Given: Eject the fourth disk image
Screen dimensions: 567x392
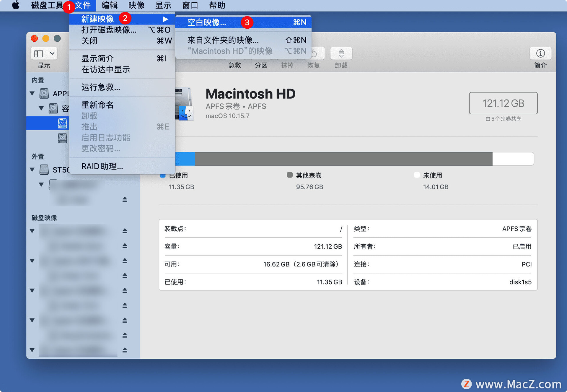Looking at the screenshot, I should coord(125,320).
